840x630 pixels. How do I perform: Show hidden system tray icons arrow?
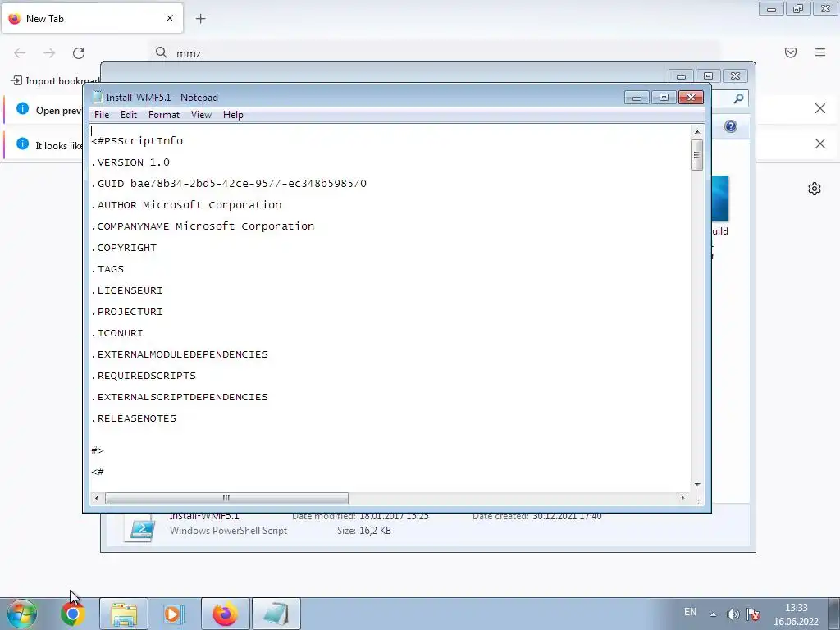(713, 614)
